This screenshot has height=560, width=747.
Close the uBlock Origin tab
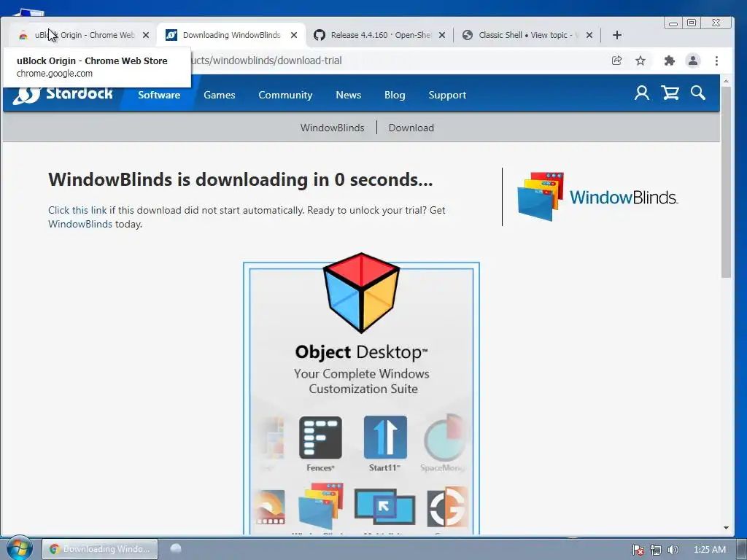(146, 35)
